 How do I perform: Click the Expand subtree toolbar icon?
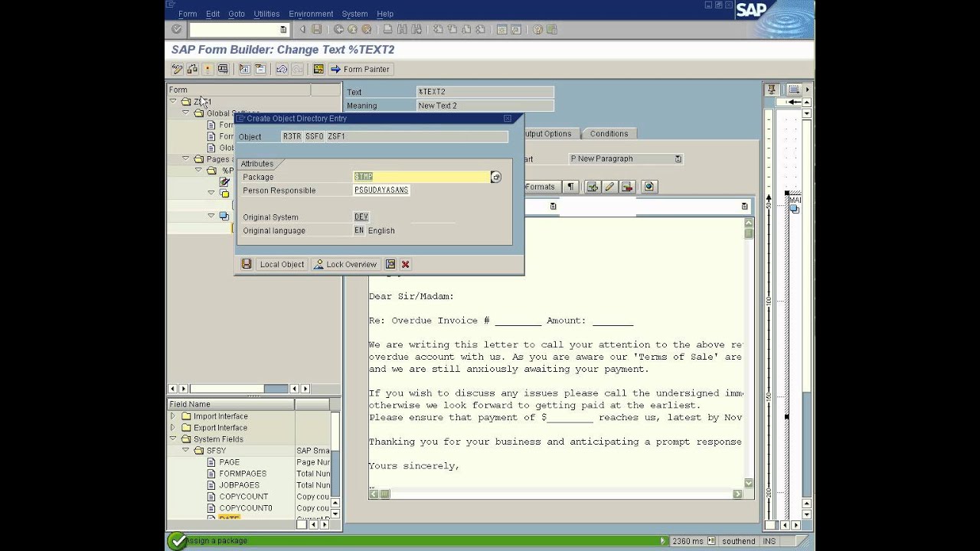coord(245,69)
